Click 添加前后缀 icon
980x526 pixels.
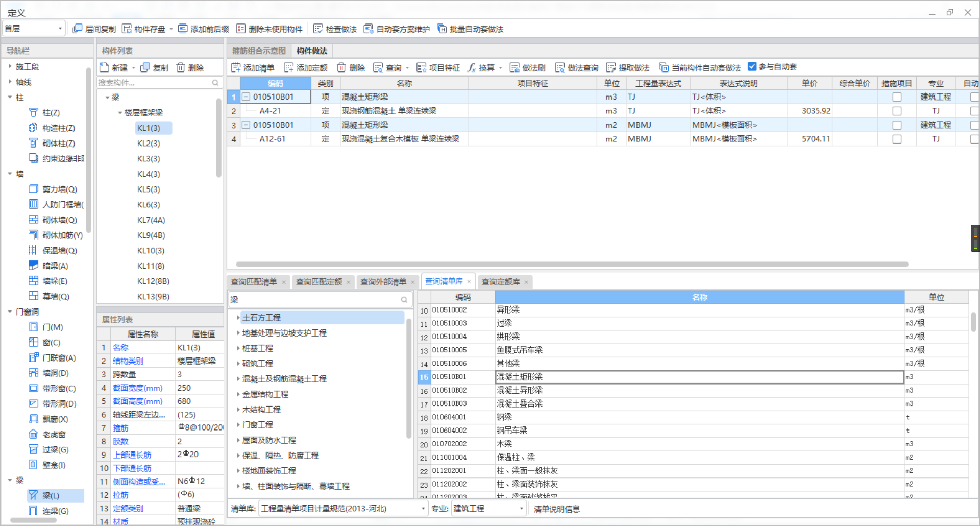click(x=183, y=29)
